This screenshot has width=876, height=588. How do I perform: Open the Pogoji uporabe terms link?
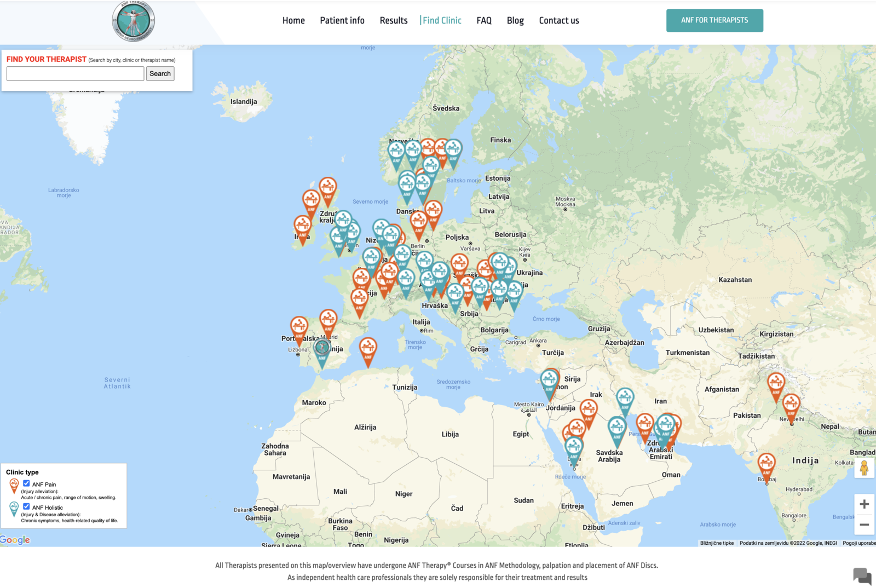859,543
